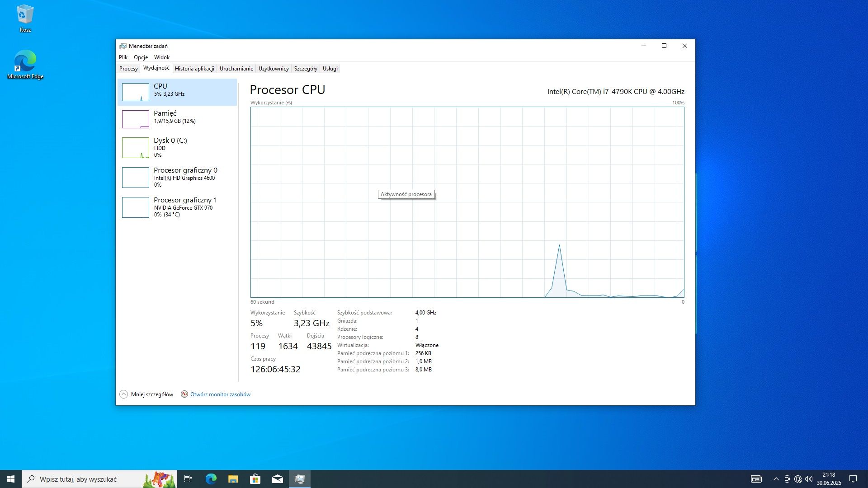This screenshot has height=488, width=868.
Task: Click Mniej szczegółów button text
Action: click(152, 394)
